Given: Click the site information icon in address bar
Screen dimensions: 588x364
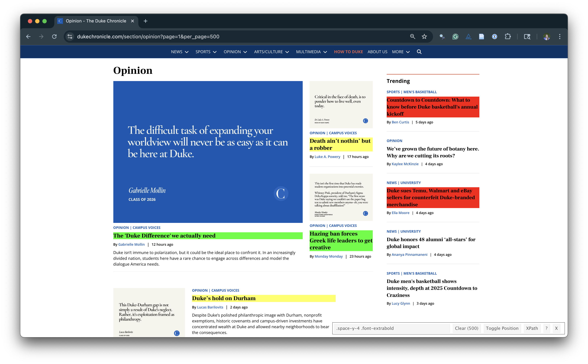Looking at the screenshot, I should click(x=70, y=37).
